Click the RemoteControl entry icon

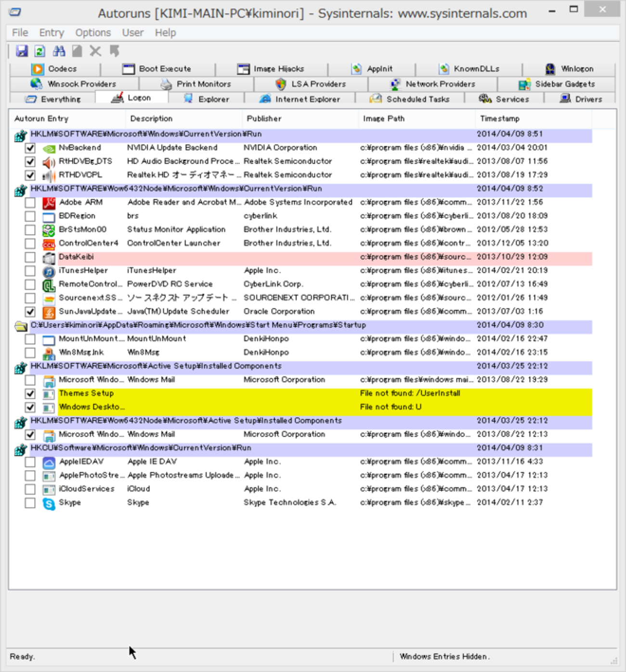point(49,284)
